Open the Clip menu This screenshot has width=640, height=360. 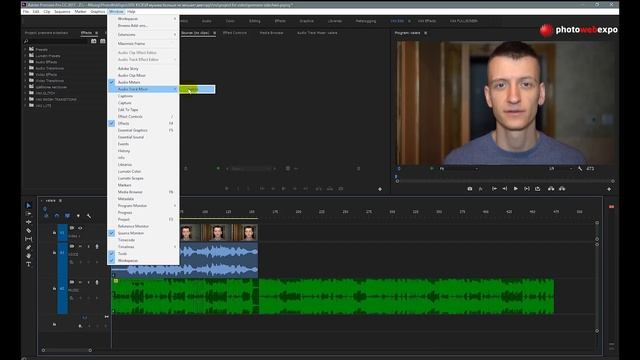pyautogui.click(x=47, y=11)
